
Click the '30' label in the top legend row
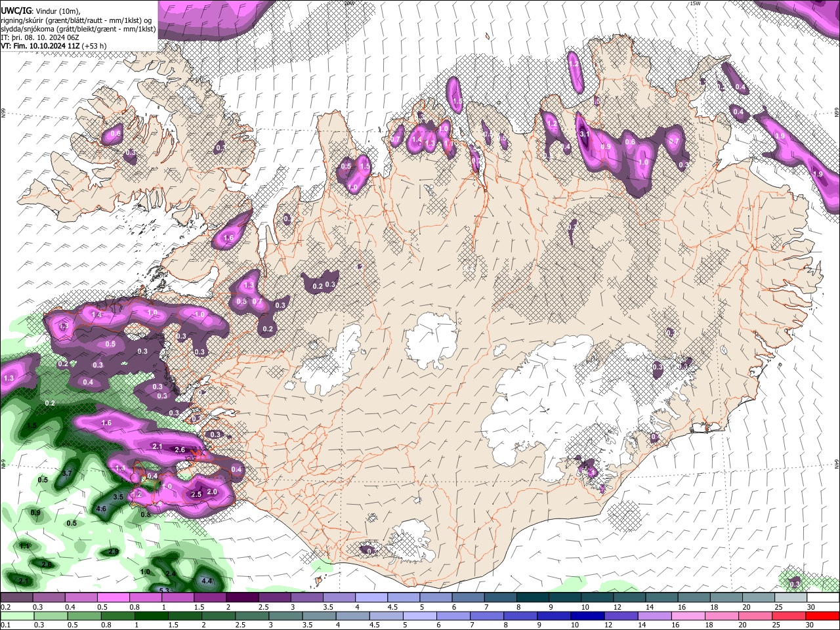pos(810,607)
